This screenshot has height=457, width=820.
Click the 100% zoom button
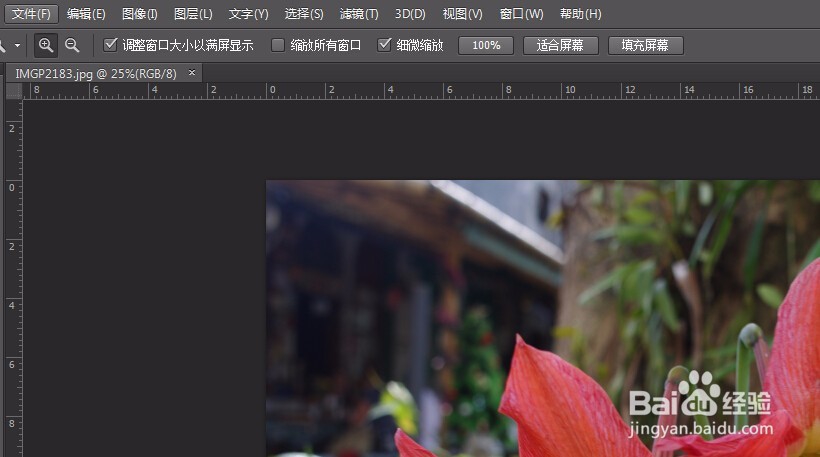(486, 45)
